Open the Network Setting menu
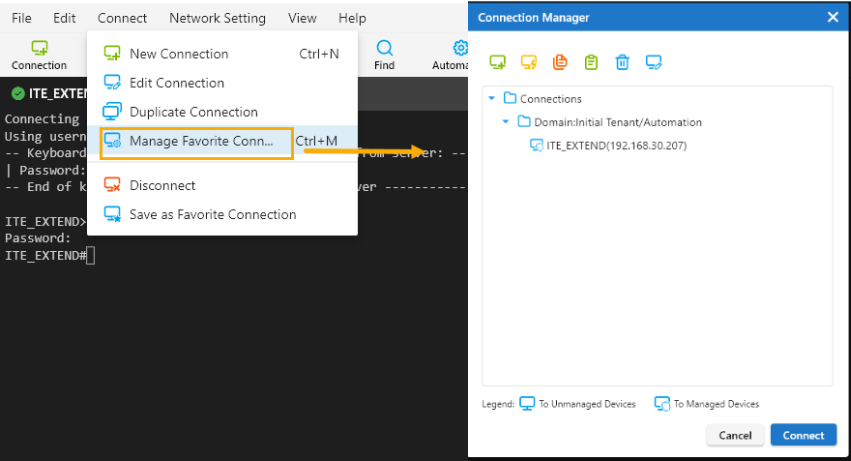Image resolution: width=851 pixels, height=461 pixels. (x=217, y=18)
